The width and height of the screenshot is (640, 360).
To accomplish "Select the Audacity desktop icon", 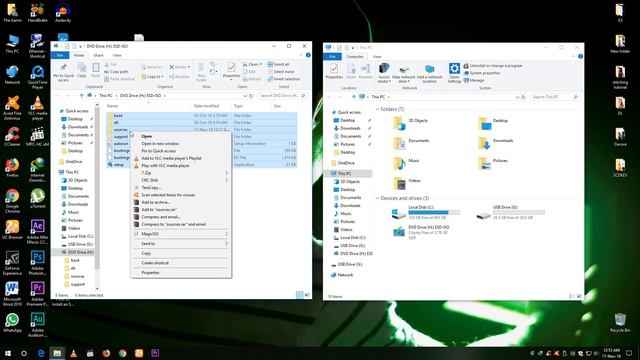I will (x=63, y=13).
